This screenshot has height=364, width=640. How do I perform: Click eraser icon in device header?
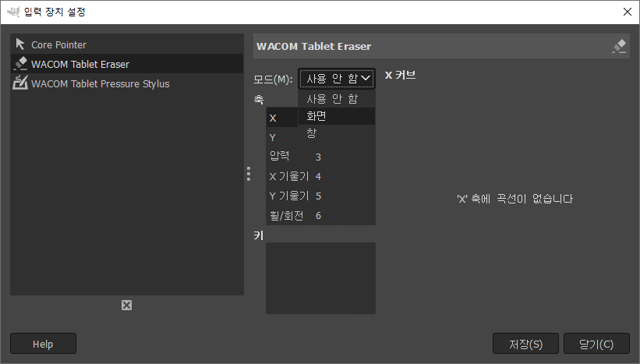(619, 46)
